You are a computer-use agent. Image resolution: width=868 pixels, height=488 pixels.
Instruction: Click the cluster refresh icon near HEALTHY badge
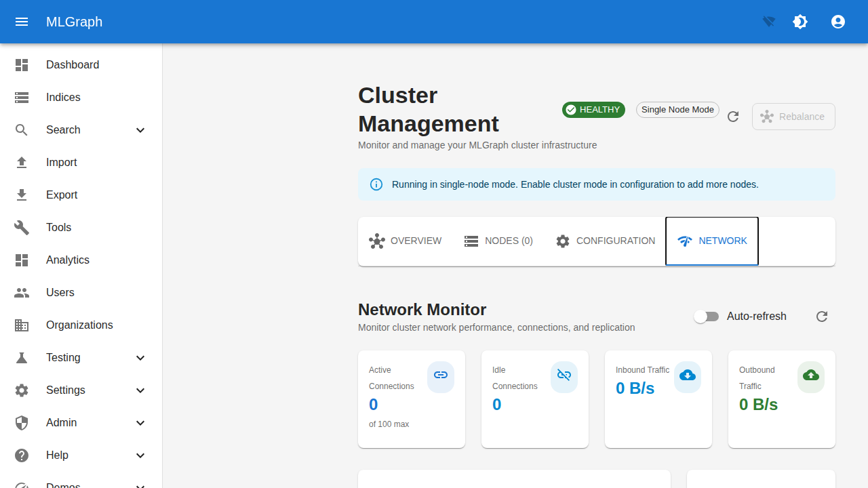[x=733, y=117]
